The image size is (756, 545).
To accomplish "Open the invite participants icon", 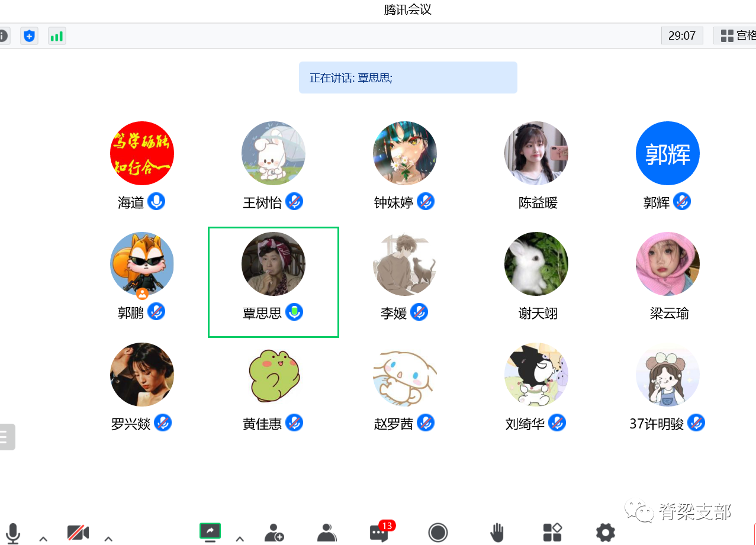I will coord(274,533).
